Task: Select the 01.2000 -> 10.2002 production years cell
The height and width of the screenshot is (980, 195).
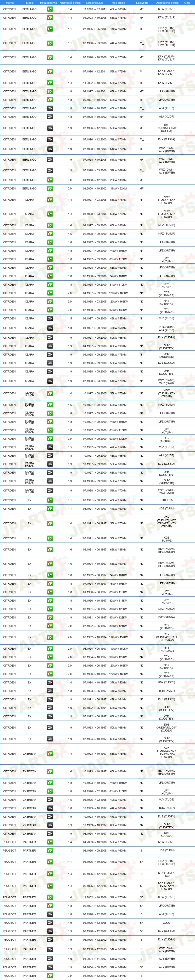Action: (x=95, y=189)
